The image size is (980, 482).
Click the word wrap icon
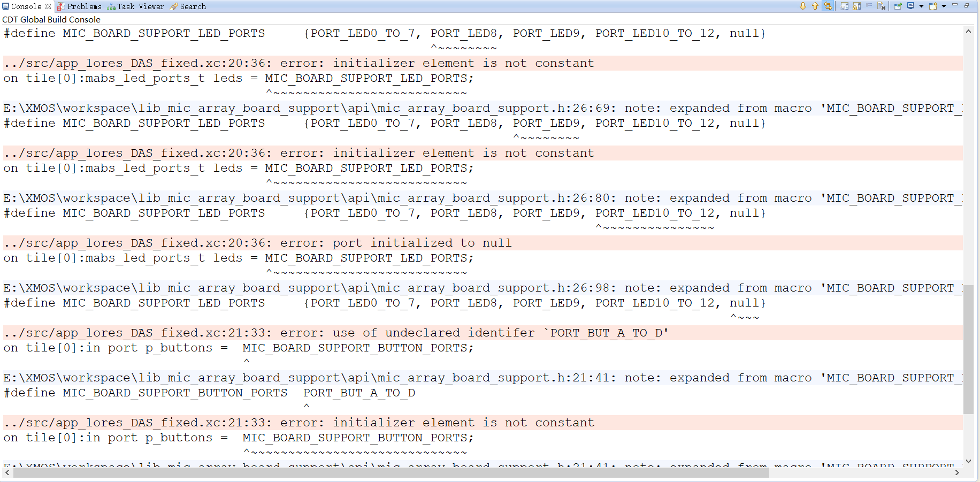(870, 6)
